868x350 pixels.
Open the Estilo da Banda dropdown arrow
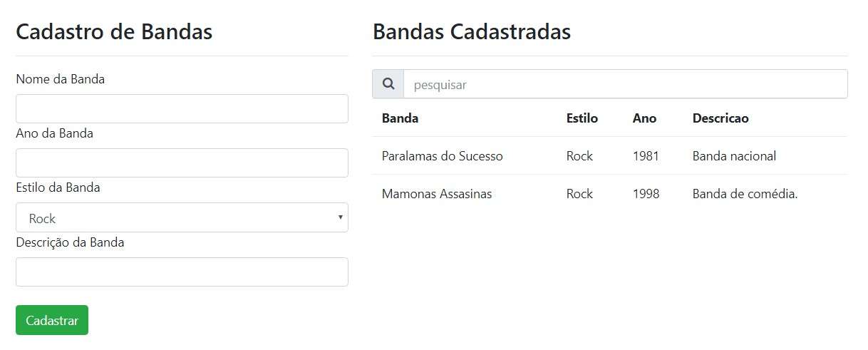click(x=340, y=217)
